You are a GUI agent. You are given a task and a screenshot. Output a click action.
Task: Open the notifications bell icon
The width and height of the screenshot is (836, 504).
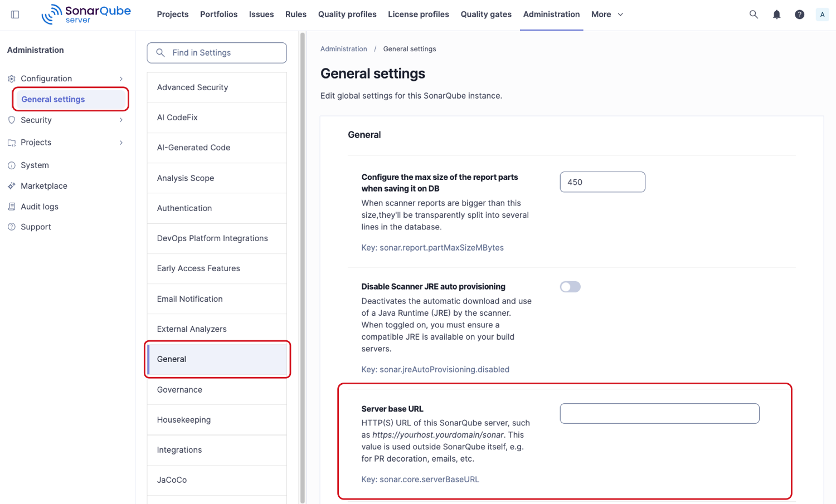coord(776,14)
